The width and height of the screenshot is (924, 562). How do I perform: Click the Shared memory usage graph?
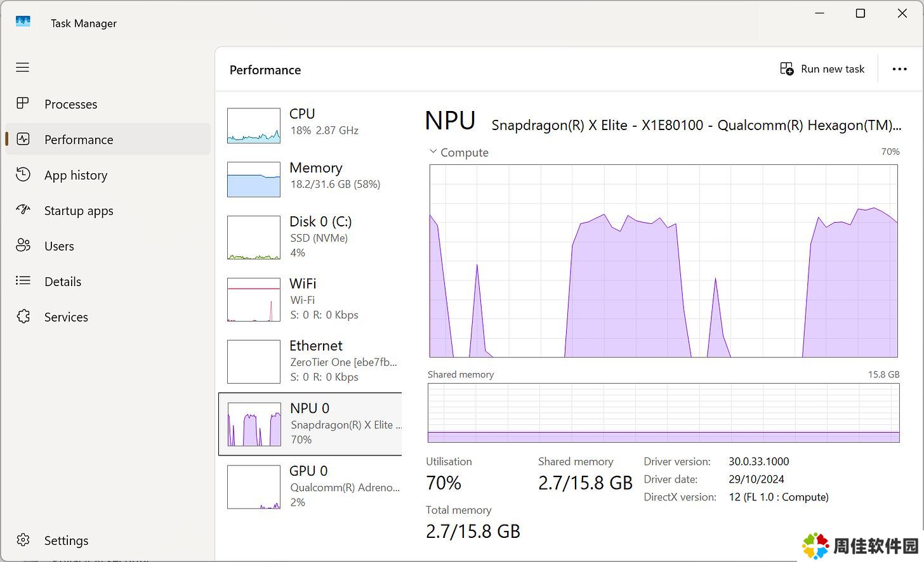point(664,413)
